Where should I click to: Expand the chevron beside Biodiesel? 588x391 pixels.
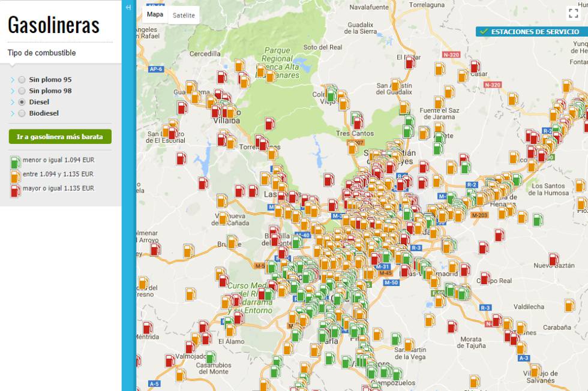(x=13, y=113)
